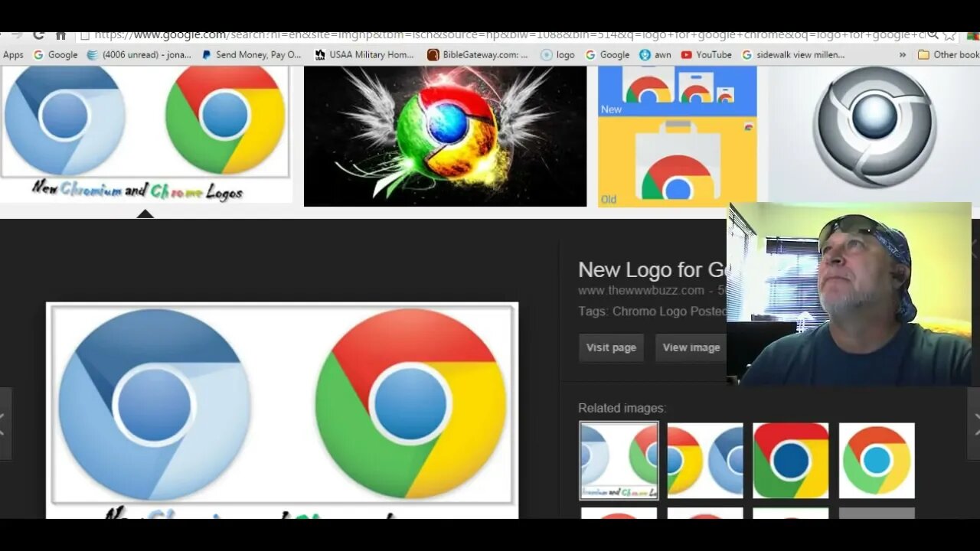
Task: Select the New Chromium and Chrome Logos result
Action: pyautogui.click(x=145, y=135)
